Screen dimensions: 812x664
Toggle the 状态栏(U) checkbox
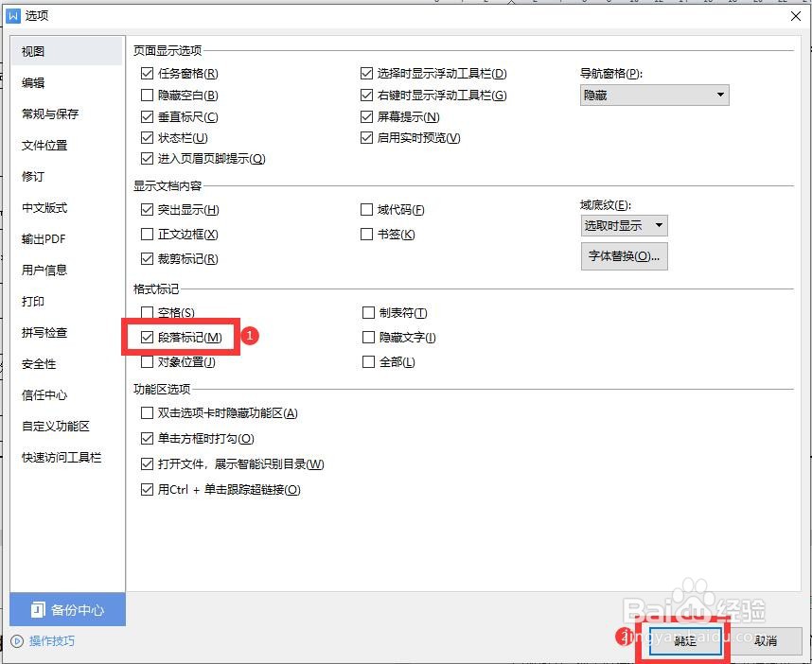click(147, 138)
